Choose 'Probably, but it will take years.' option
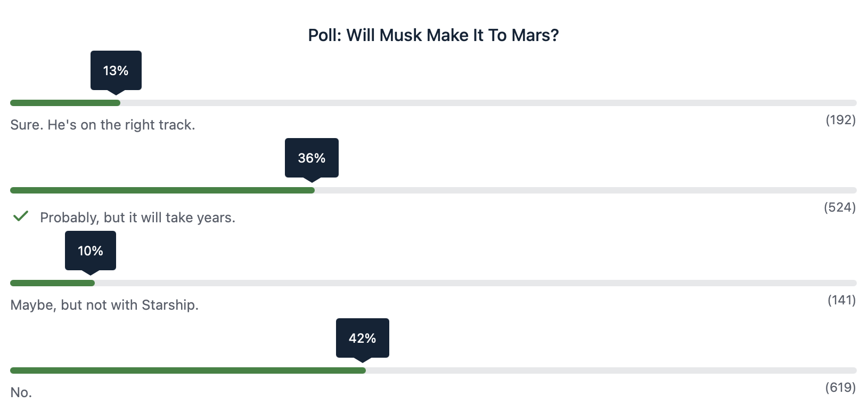The width and height of the screenshot is (868, 419). click(x=137, y=217)
